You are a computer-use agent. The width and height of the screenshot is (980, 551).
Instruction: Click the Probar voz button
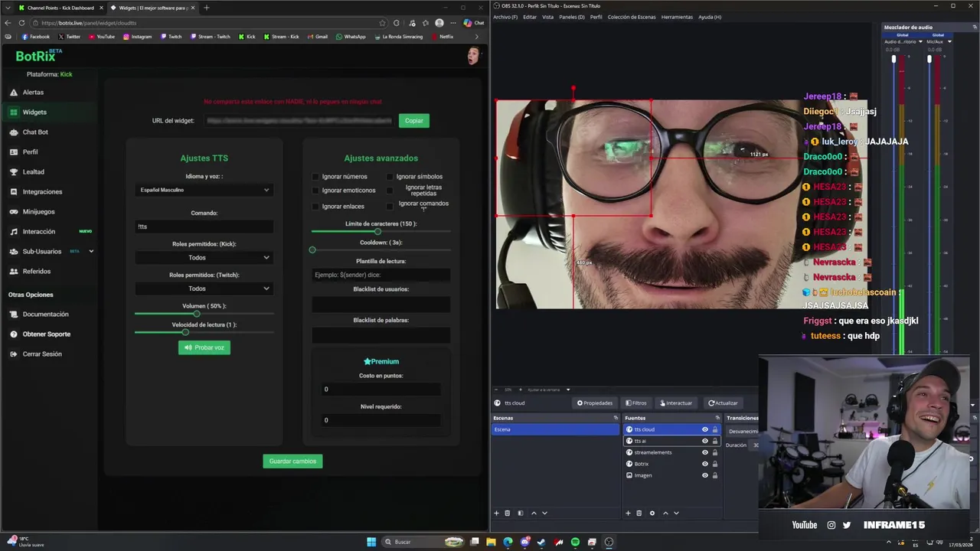[204, 347]
